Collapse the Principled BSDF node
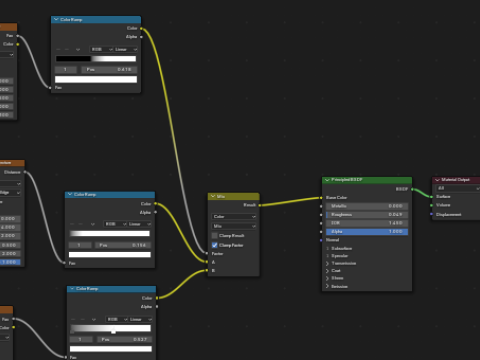480x360 pixels. 327,180
